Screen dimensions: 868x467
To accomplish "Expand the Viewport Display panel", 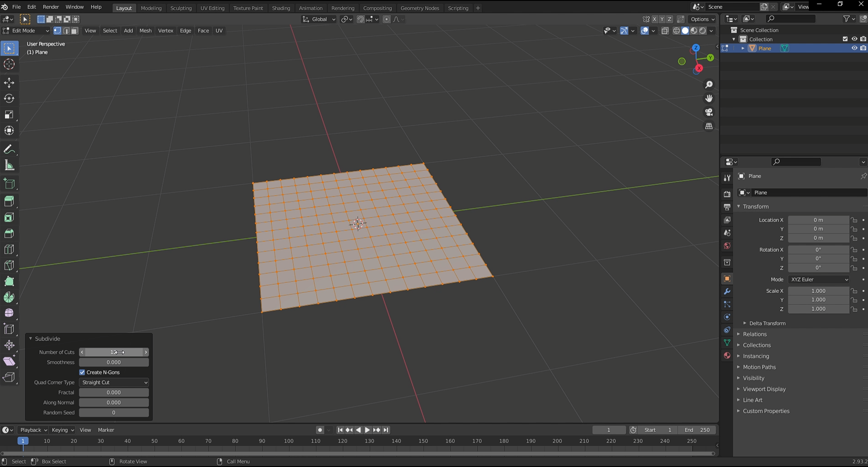I will point(764,389).
